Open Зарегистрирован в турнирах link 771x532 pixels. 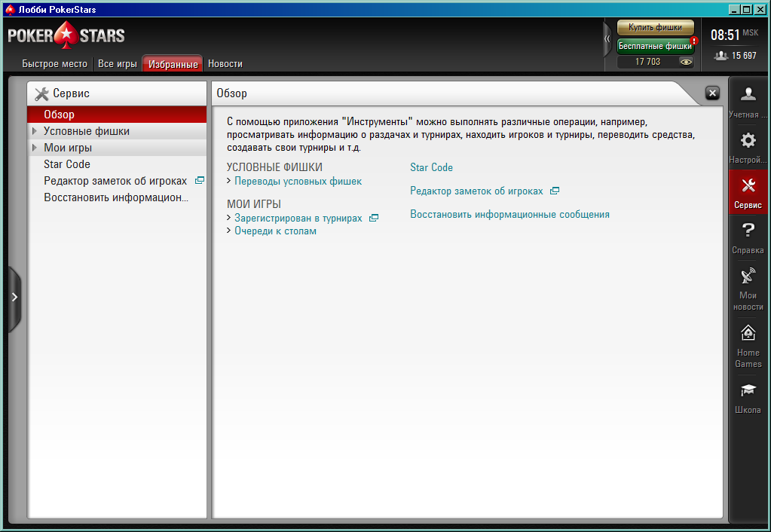point(298,218)
